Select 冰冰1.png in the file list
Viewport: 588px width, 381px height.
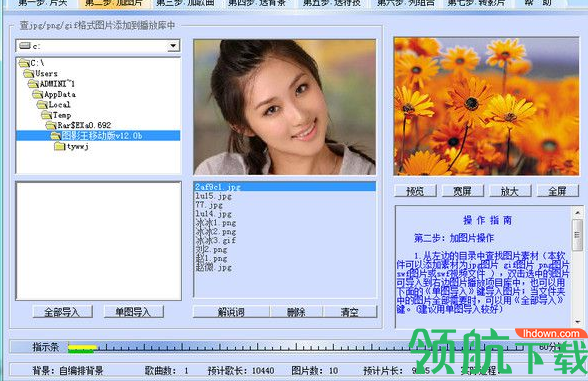216,223
